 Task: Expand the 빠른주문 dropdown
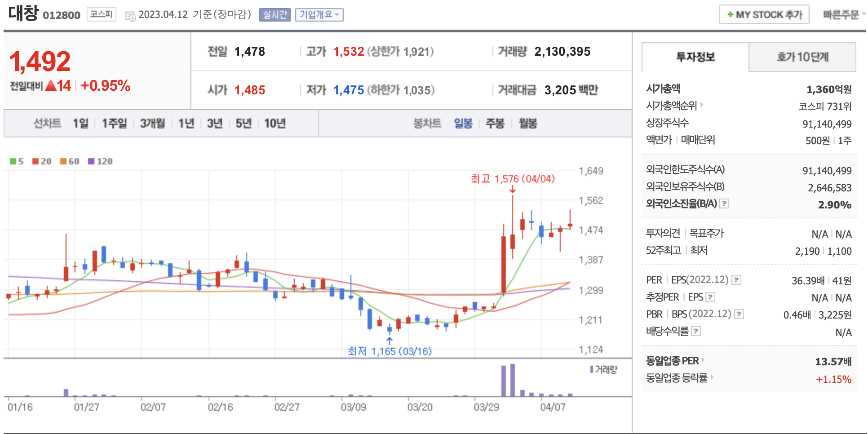coord(843,15)
